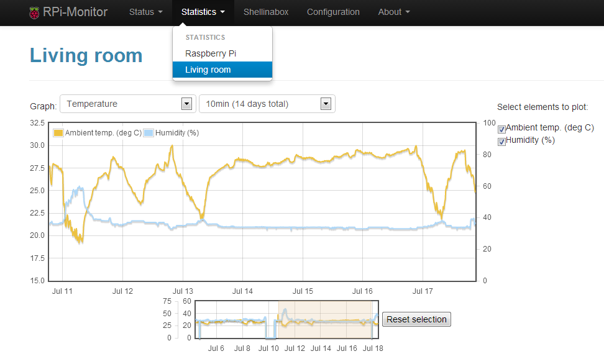Click the caret icon beside Status
Screen dimensions: 604x364
coord(160,11)
